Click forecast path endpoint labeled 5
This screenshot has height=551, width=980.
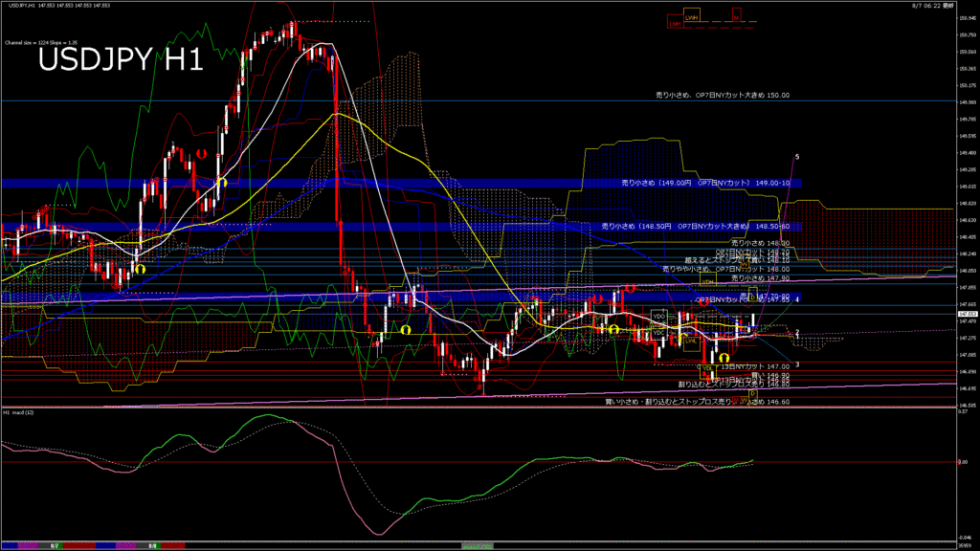797,156
